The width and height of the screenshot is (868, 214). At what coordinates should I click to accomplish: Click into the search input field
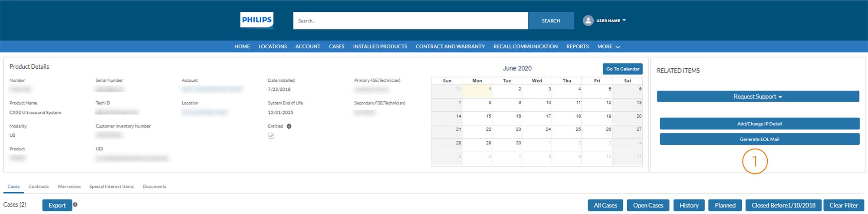(410, 21)
